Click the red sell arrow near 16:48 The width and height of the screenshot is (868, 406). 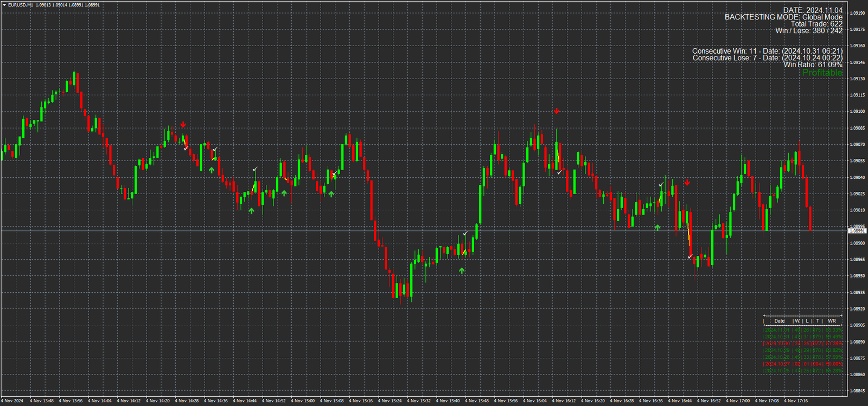pyautogui.click(x=687, y=183)
